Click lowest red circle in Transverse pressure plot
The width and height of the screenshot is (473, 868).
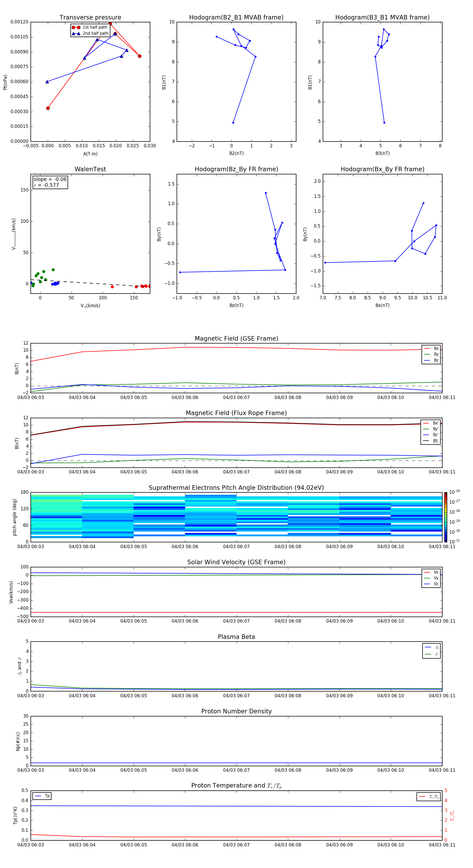(x=48, y=108)
